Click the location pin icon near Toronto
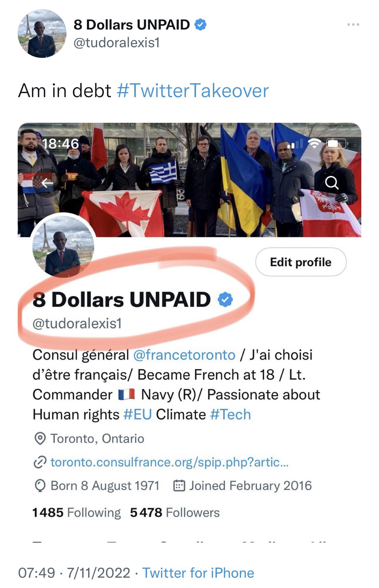 tap(40, 439)
